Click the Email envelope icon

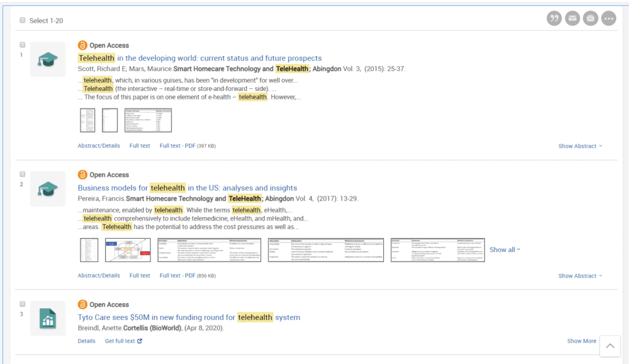pyautogui.click(x=572, y=18)
